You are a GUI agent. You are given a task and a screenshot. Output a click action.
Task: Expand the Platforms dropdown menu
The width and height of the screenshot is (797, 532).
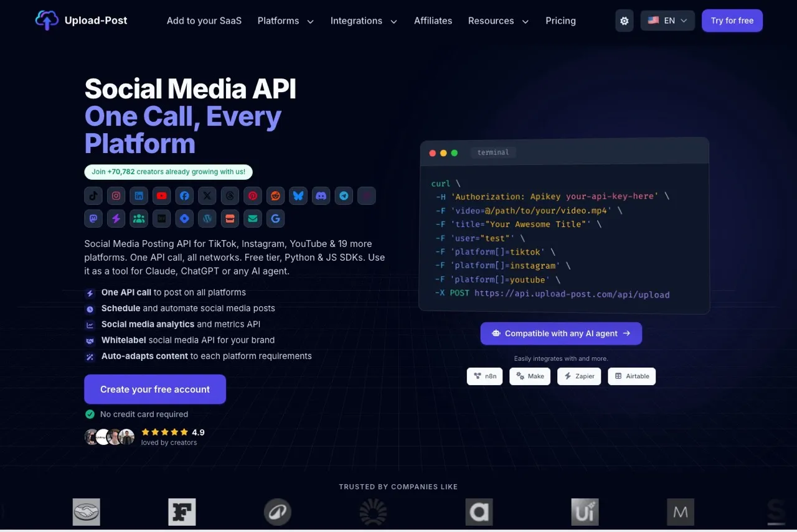point(285,21)
